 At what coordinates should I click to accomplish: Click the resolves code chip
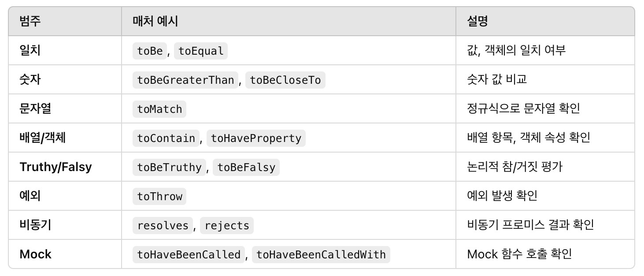click(x=163, y=225)
